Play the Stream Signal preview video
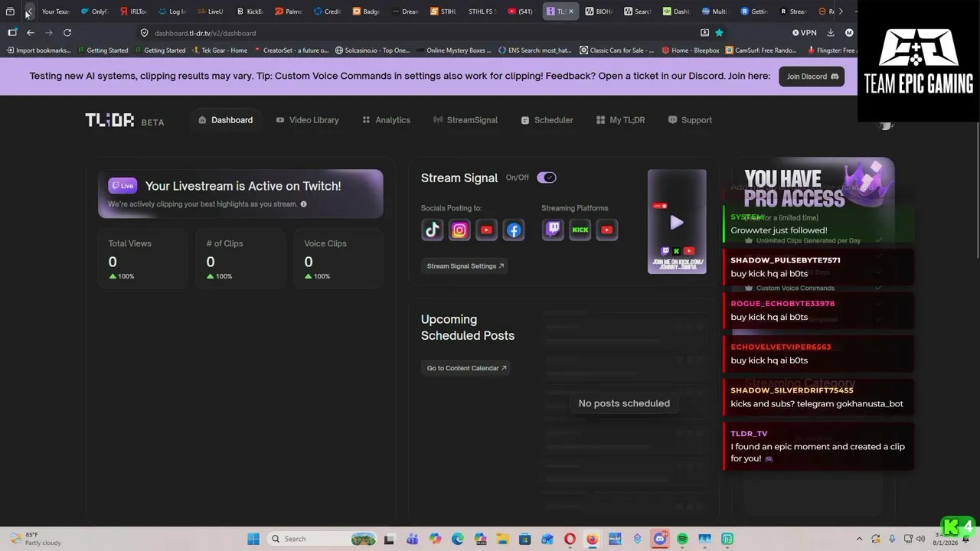This screenshot has width=980, height=551. [x=677, y=222]
